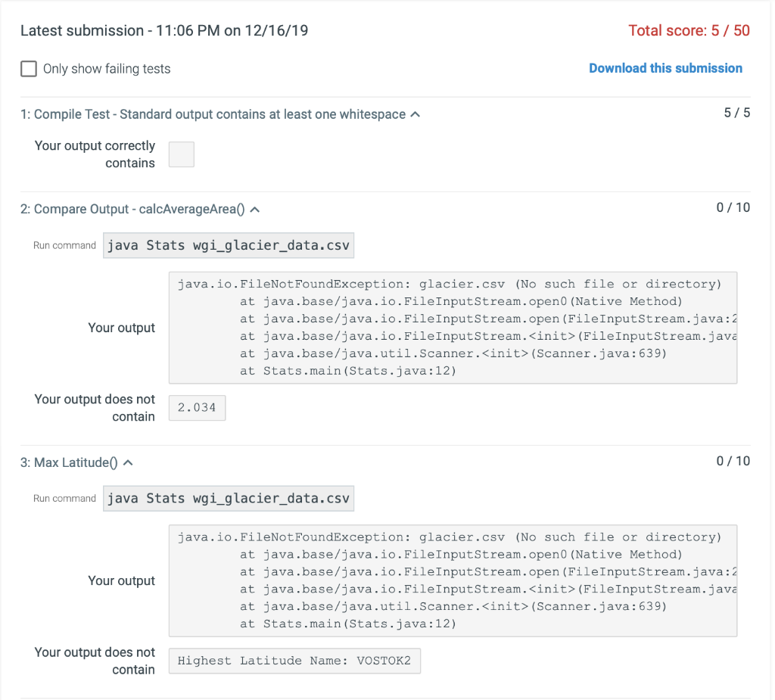Enable the "Only show failing tests" checkbox
775x700 pixels.
tap(28, 68)
